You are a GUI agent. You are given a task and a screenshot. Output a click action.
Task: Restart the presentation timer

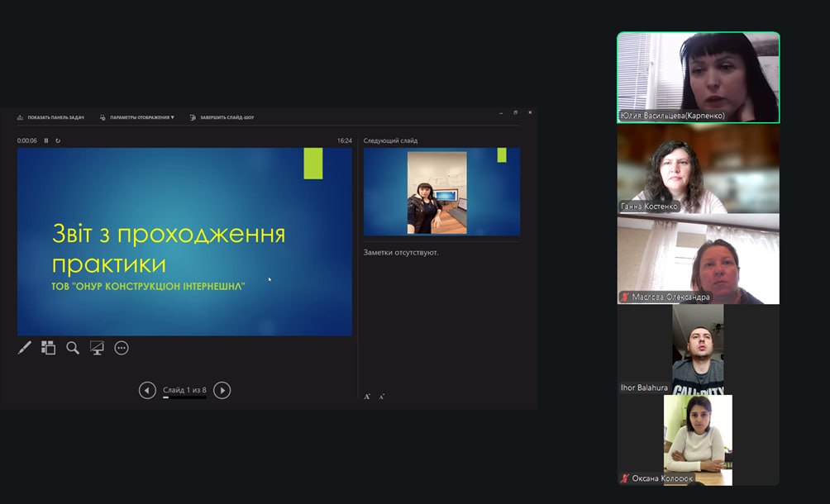(x=58, y=140)
